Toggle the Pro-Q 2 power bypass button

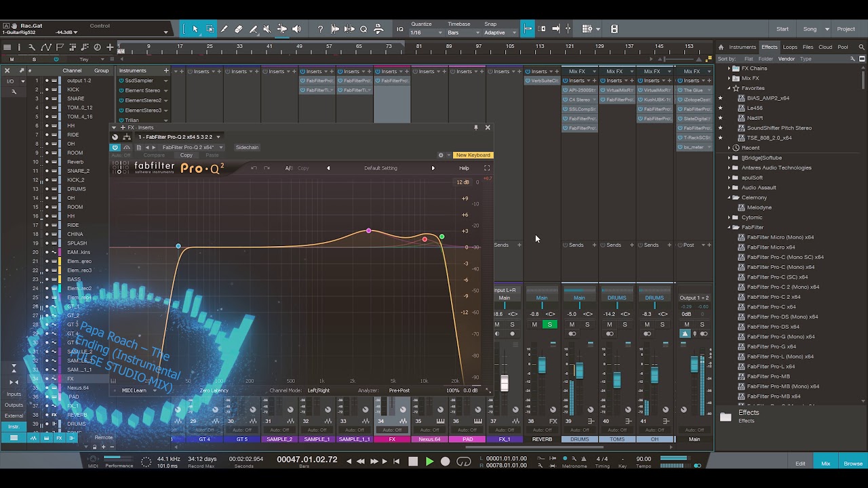click(x=115, y=147)
